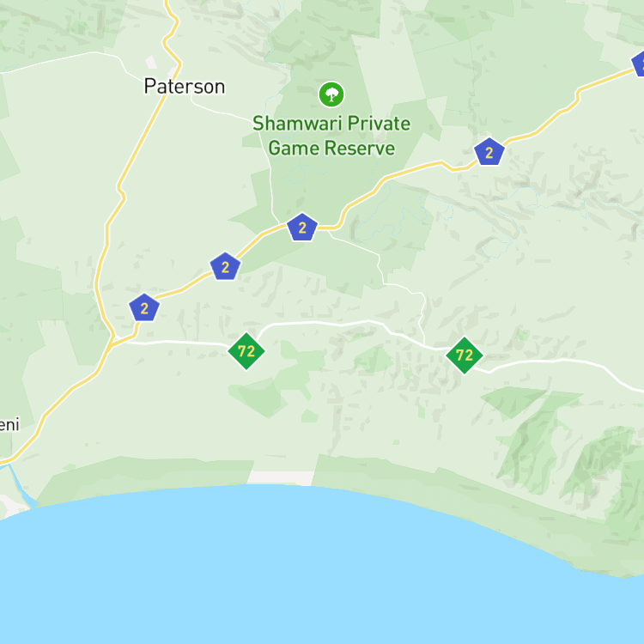
Task: Click the cut-off route 2 shield at map edge
Action: pyautogui.click(x=638, y=64)
